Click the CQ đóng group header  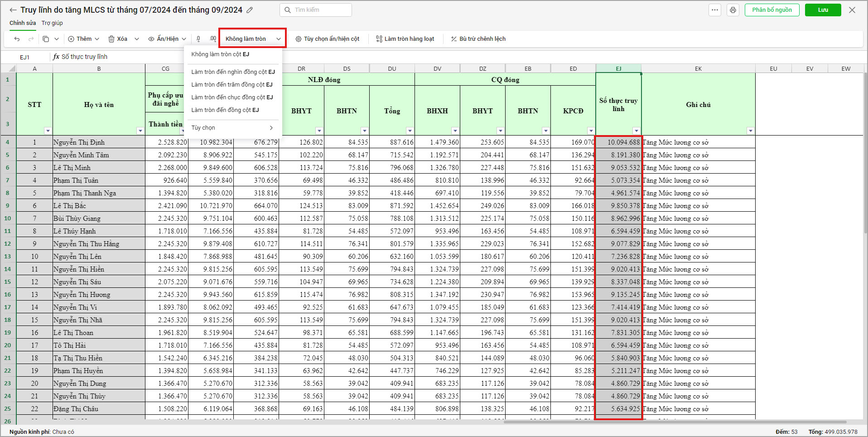click(505, 80)
